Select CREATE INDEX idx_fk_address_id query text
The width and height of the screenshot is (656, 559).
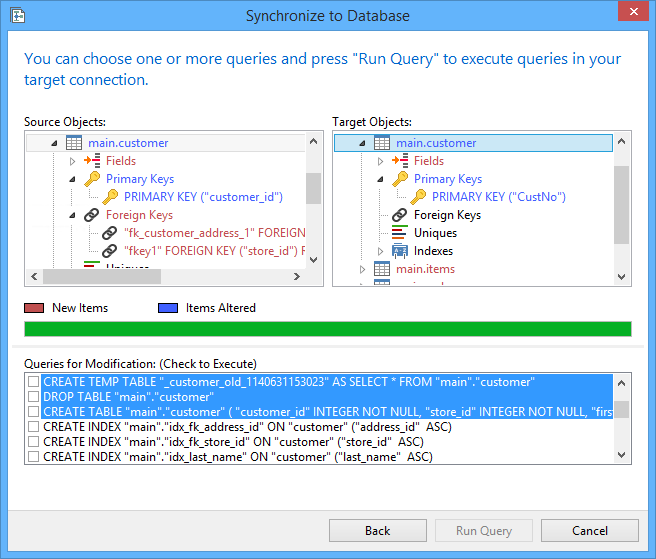click(x=247, y=427)
